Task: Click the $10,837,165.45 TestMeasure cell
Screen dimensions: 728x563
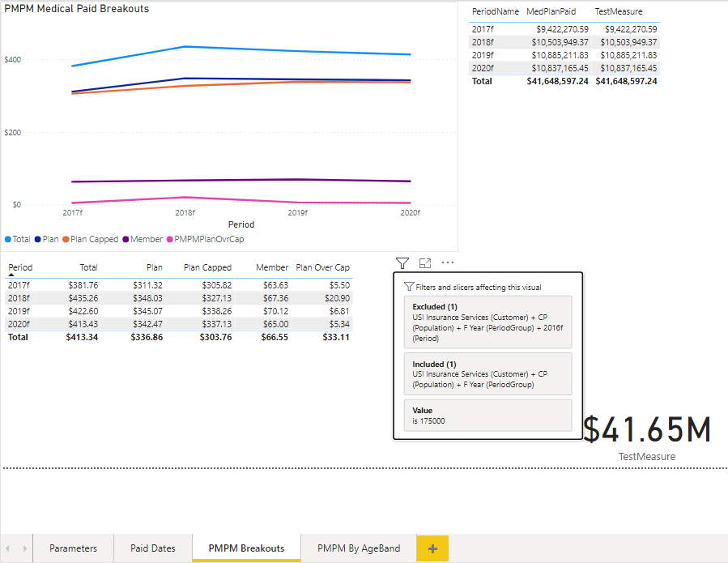Action: [x=628, y=68]
